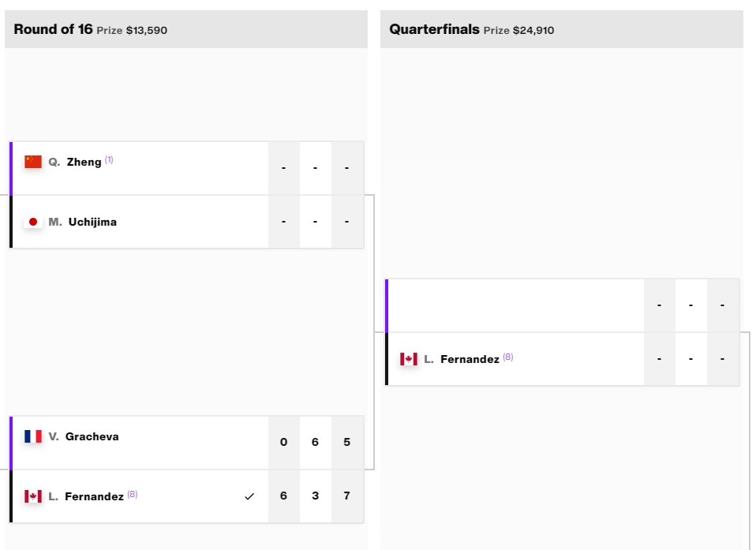The image size is (756, 550).
Task: Click Canada flag in the Quarterfinals match
Action: [x=409, y=359]
